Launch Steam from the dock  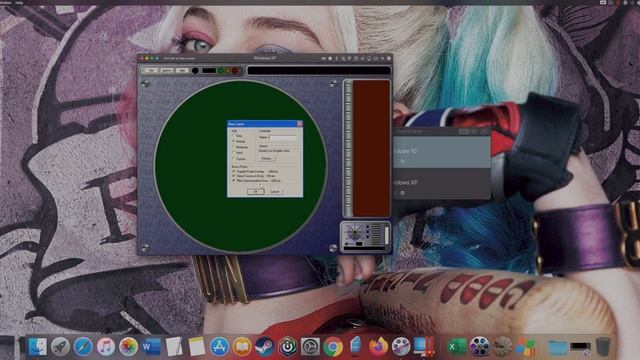point(264,347)
